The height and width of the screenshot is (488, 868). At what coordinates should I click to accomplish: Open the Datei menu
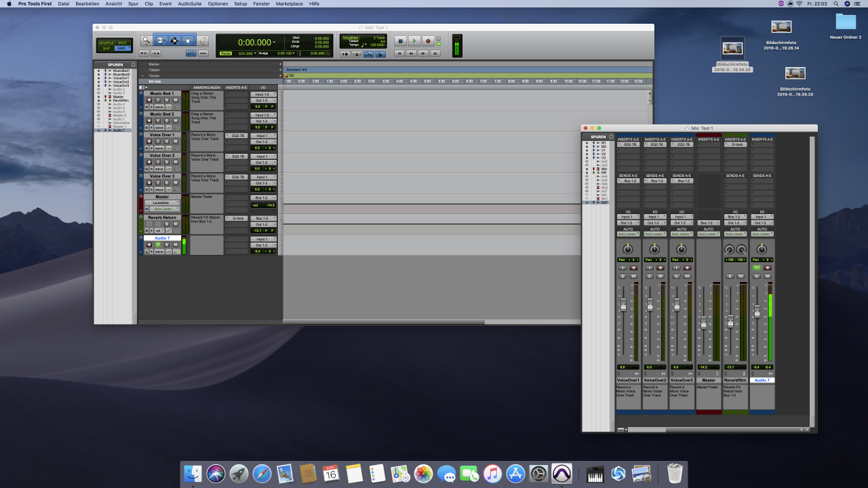tap(64, 3)
